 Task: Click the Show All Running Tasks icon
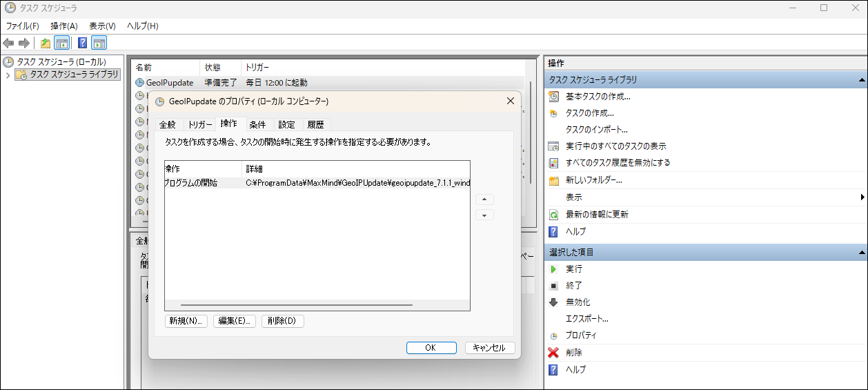pyautogui.click(x=553, y=146)
